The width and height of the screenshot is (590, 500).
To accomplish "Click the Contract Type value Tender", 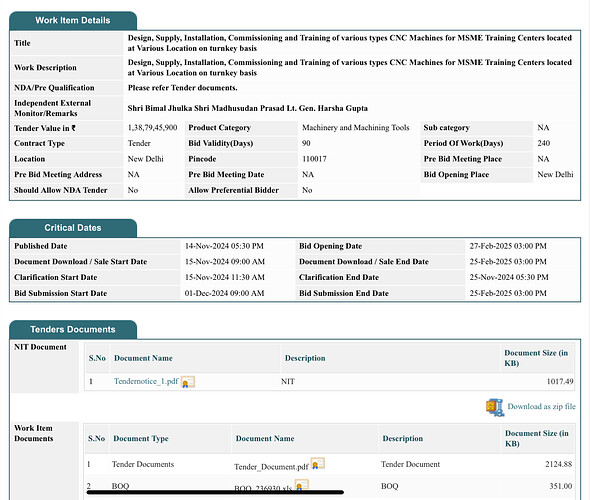I will [139, 143].
